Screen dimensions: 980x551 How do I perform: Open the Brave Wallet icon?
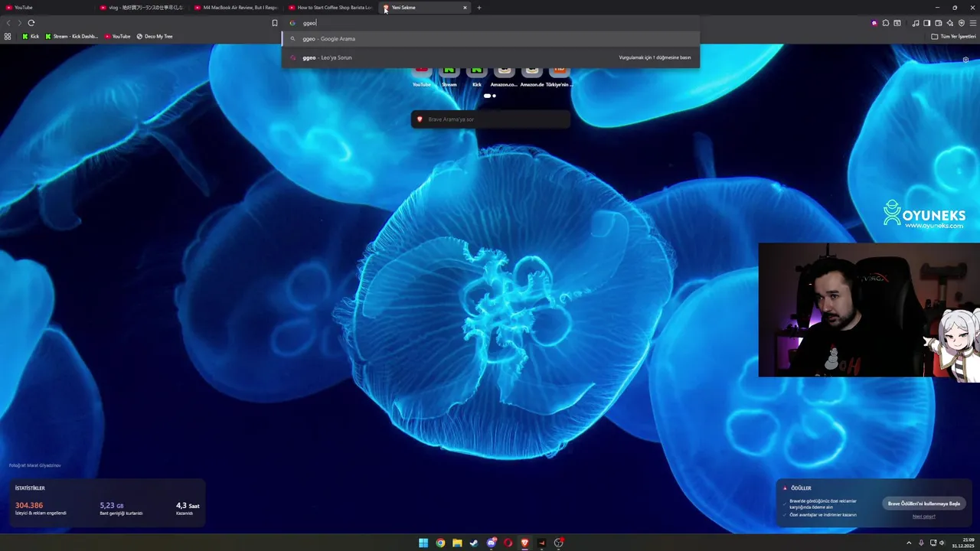point(938,23)
